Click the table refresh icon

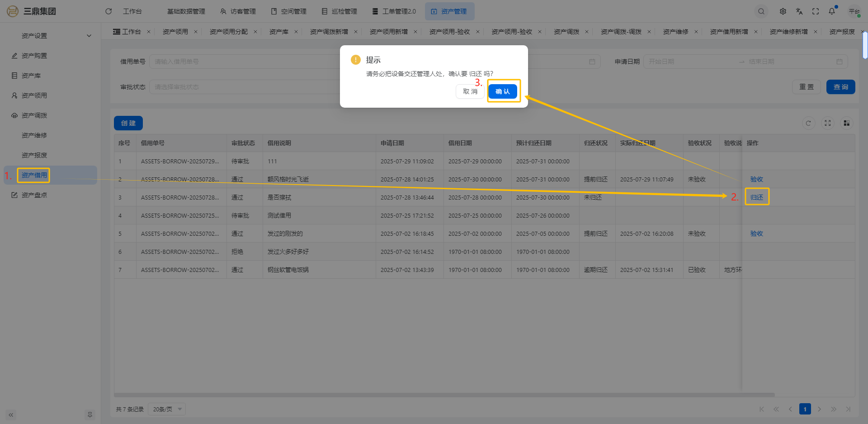[x=808, y=123]
